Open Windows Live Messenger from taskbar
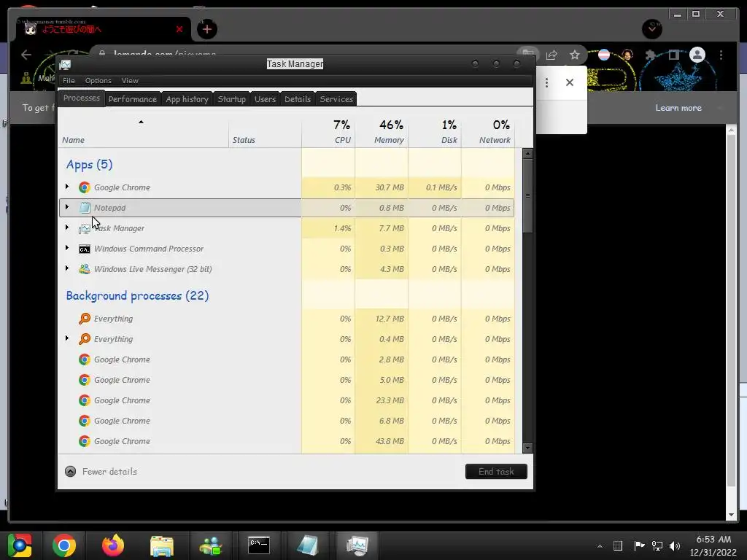This screenshot has width=747, height=560. coord(211,545)
